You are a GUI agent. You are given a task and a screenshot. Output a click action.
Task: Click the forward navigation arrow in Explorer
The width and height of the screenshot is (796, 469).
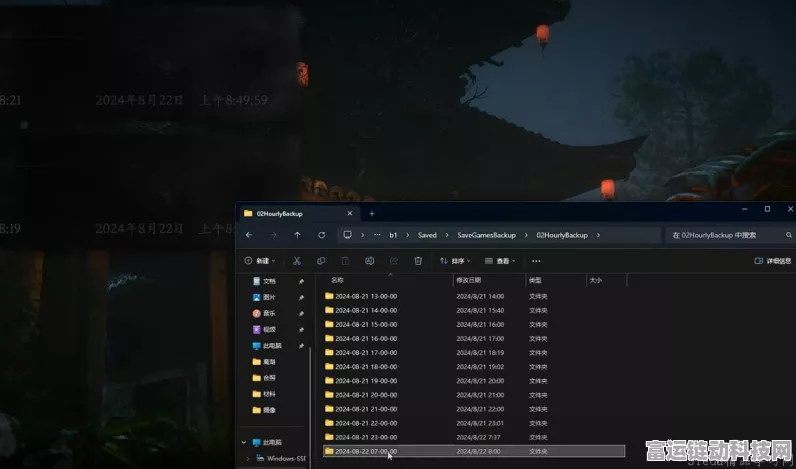[x=273, y=235]
